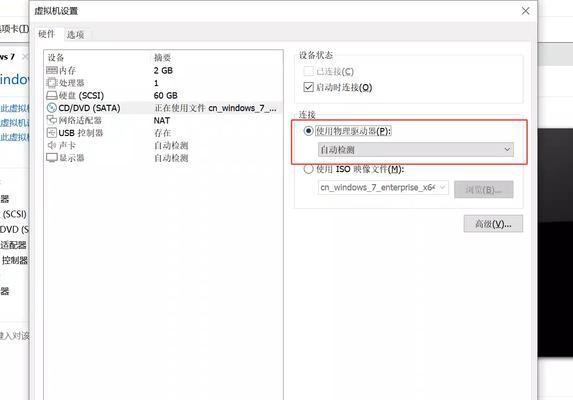Toggle the 启动时连接(O) checkbox
This screenshot has height=400, width=573.
pos(308,87)
